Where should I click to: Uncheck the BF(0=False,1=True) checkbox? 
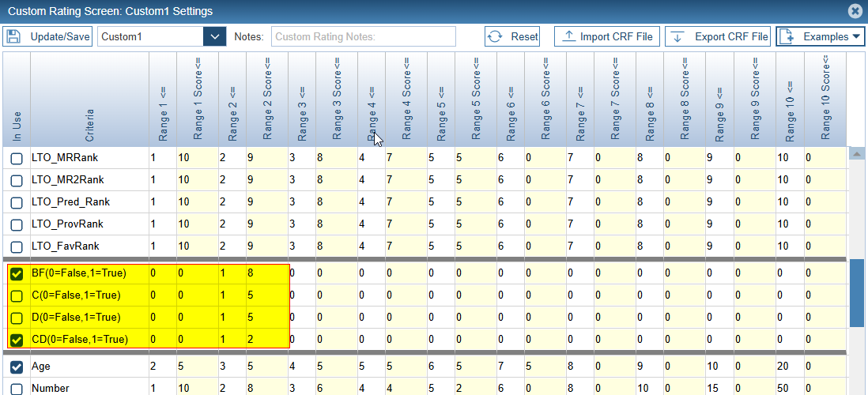16,273
